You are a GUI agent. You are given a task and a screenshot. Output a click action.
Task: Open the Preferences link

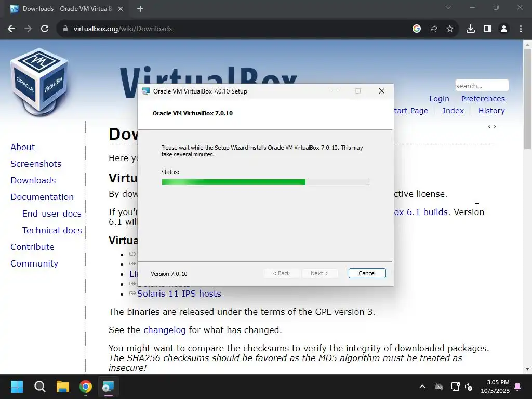click(x=483, y=99)
